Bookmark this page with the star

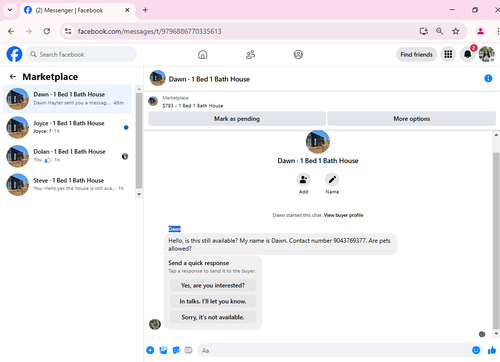pos(455,31)
